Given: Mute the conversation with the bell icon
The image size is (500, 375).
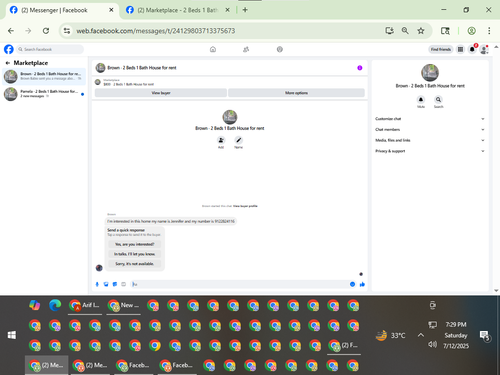Looking at the screenshot, I should [421, 99].
